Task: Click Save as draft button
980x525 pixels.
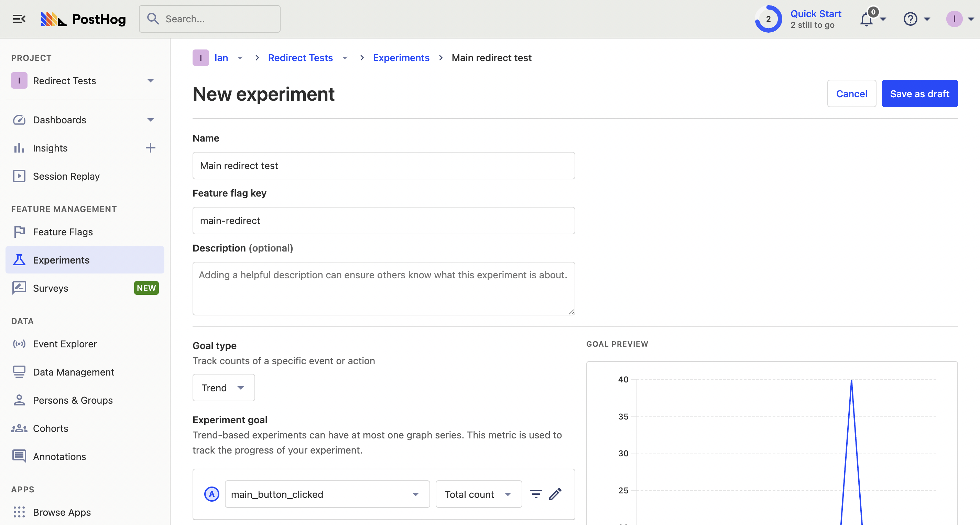Action: [920, 93]
